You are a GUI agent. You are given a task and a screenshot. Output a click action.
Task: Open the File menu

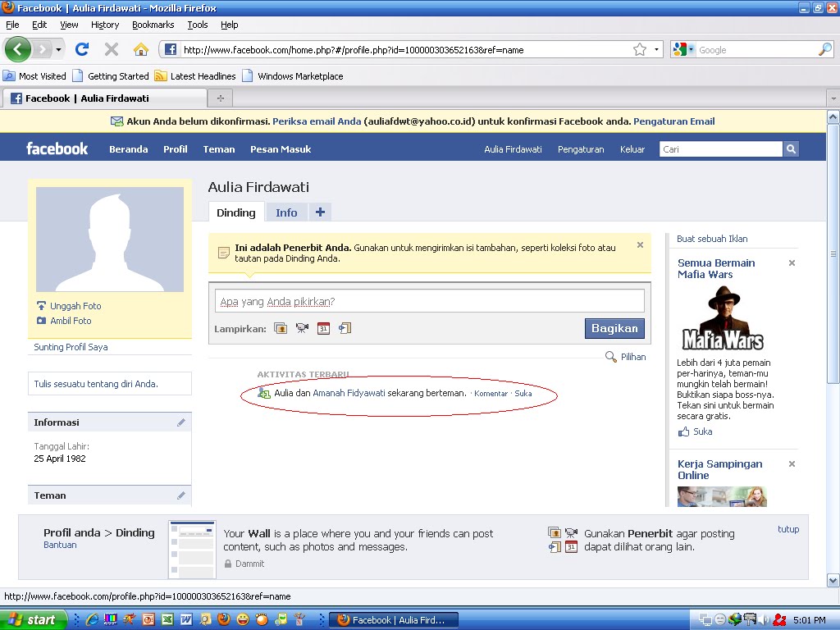click(x=12, y=25)
